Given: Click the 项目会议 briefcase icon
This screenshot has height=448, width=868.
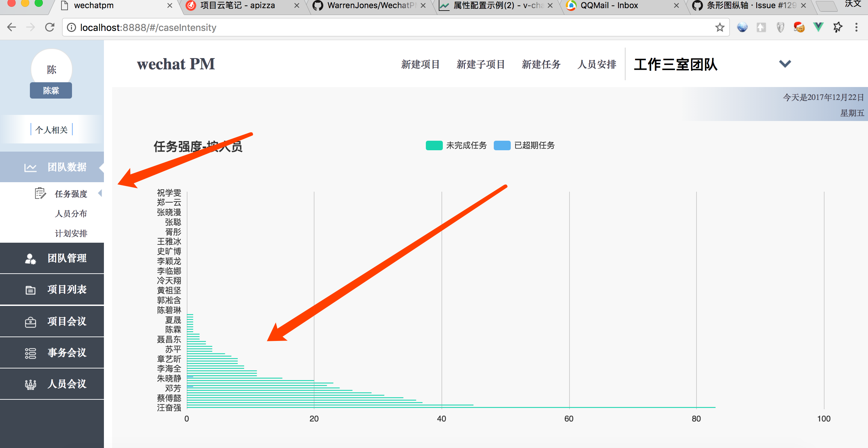Looking at the screenshot, I should (x=30, y=321).
